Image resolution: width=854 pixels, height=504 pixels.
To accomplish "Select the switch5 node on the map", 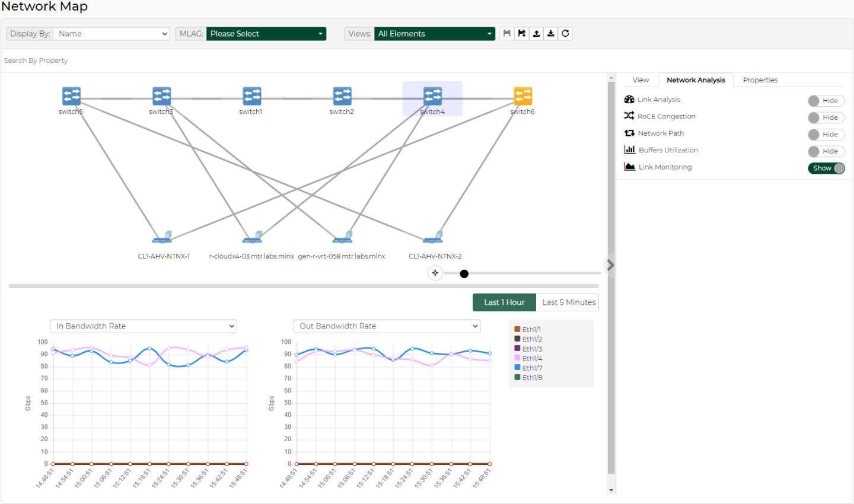I will tap(71, 96).
